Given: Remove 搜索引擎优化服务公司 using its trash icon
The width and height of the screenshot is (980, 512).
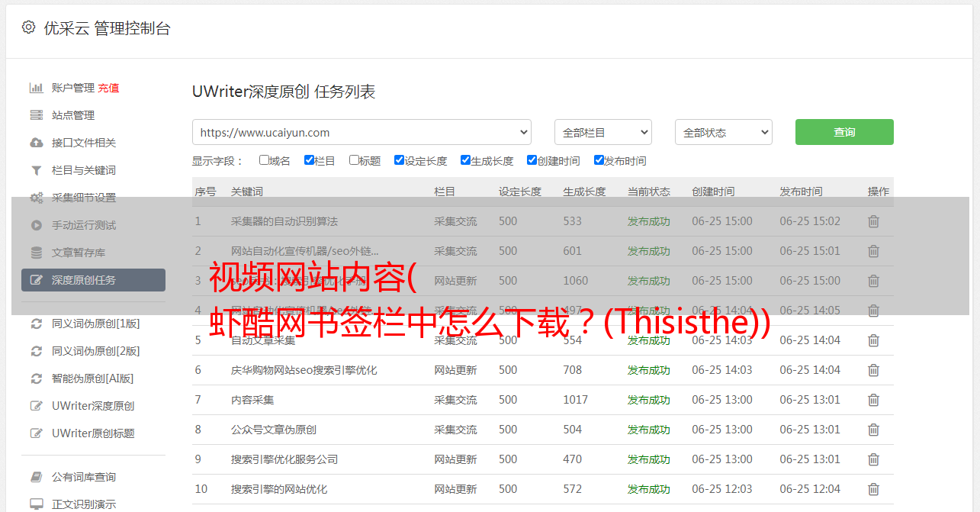Looking at the screenshot, I should (873, 459).
